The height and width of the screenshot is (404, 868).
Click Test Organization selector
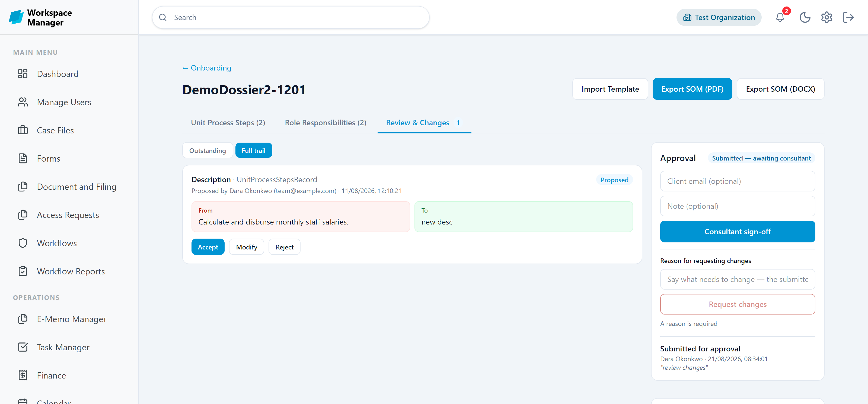pyautogui.click(x=719, y=18)
